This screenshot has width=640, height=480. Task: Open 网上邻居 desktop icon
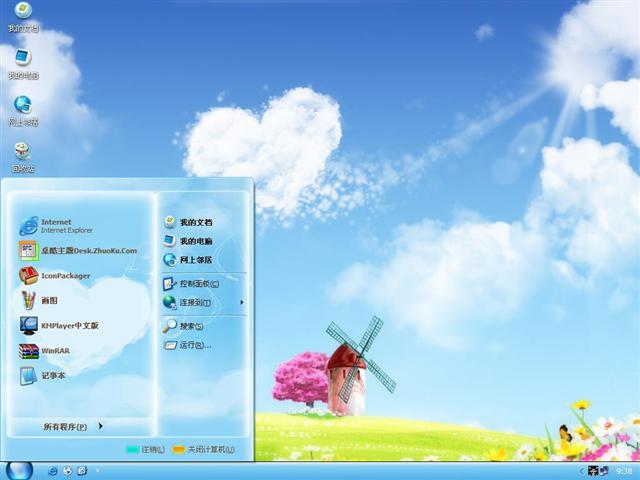pos(23,111)
